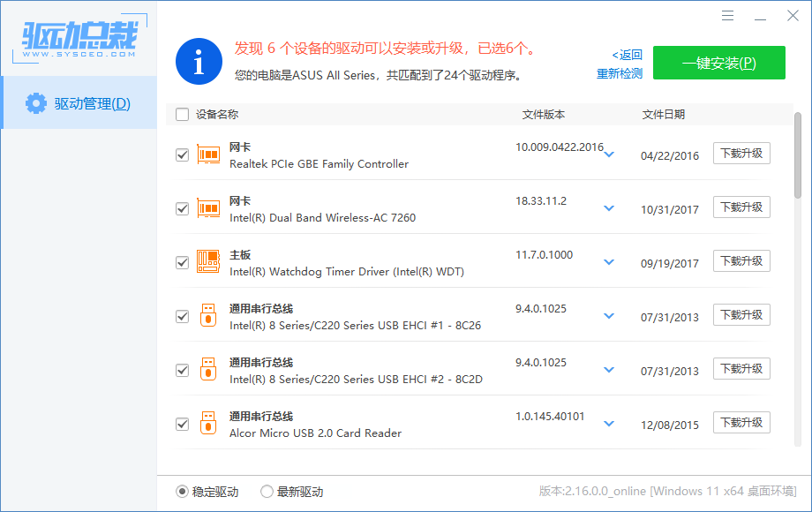
Task: Click the 设备名称 column header
Action: [217, 115]
